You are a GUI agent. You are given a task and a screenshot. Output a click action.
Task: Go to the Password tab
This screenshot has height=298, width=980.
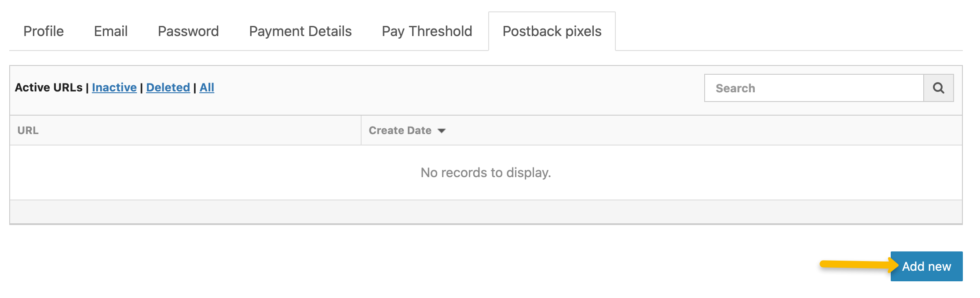coord(188,31)
